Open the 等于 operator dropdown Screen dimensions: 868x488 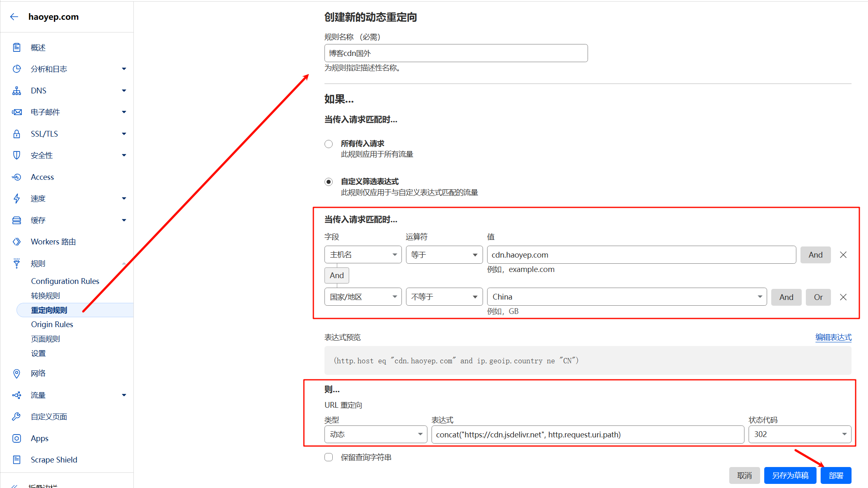444,255
